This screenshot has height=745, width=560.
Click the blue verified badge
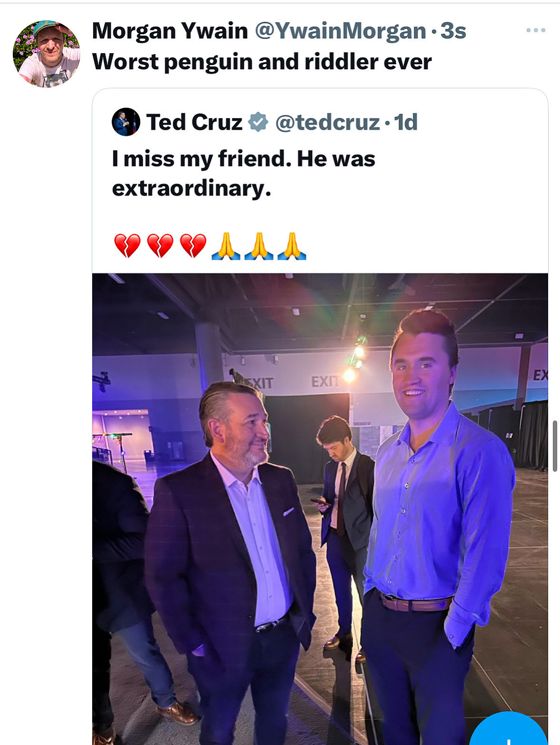pyautogui.click(x=258, y=122)
